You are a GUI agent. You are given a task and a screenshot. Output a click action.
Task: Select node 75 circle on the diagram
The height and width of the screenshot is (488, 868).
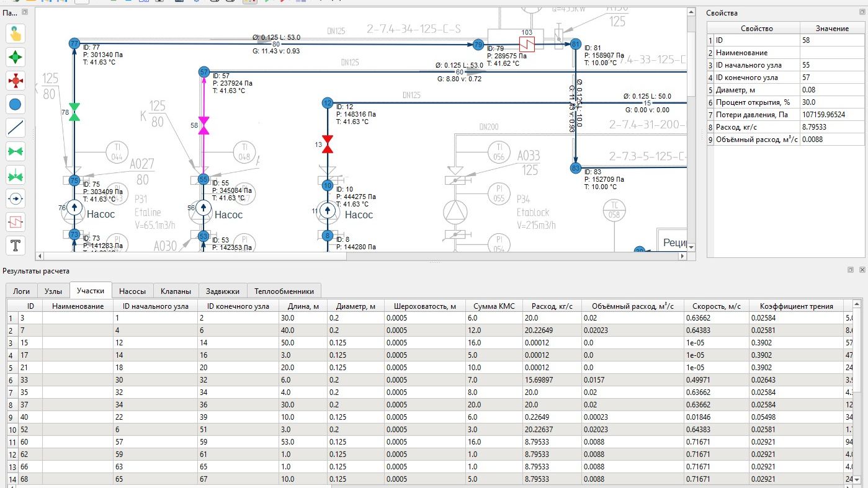pos(74,180)
